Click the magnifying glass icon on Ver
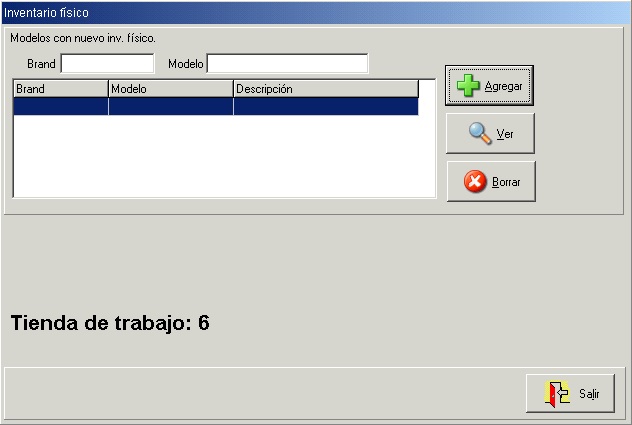 point(480,133)
